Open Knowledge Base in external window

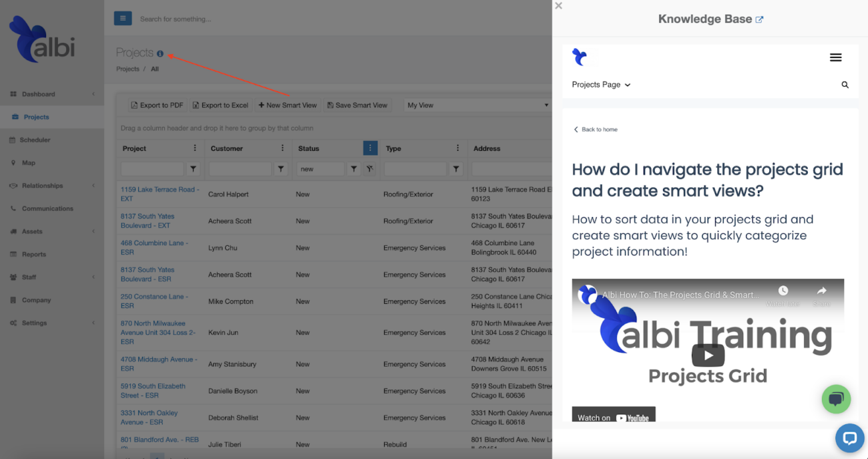759,20
